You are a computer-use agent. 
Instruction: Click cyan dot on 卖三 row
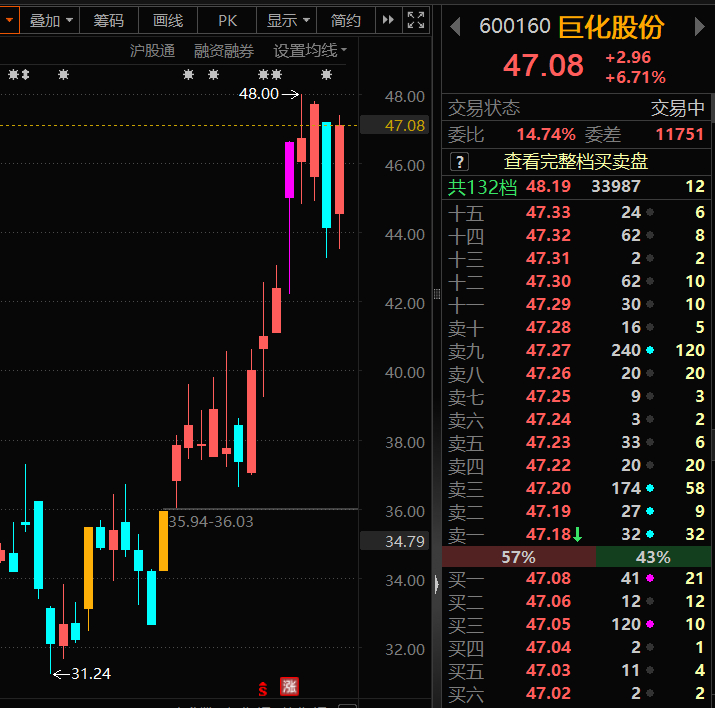coord(650,488)
